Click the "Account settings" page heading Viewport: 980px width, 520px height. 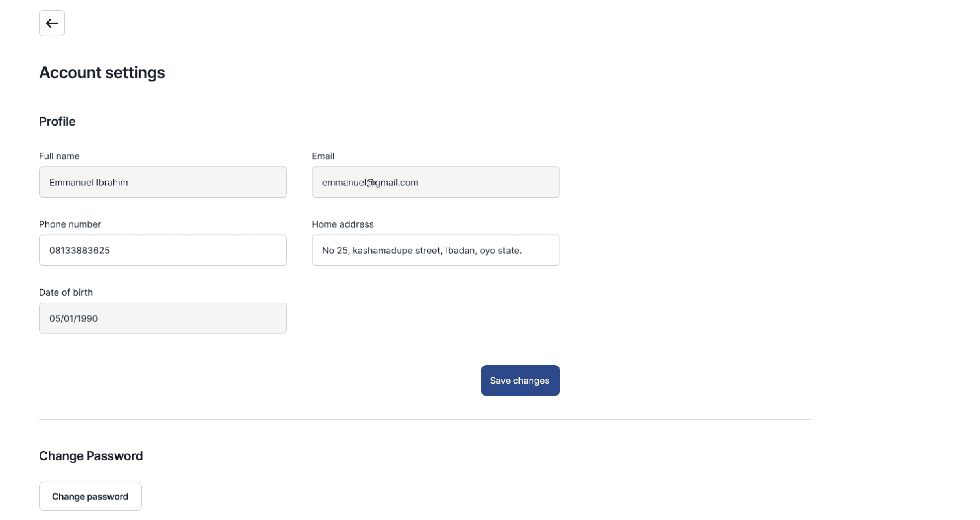102,73
